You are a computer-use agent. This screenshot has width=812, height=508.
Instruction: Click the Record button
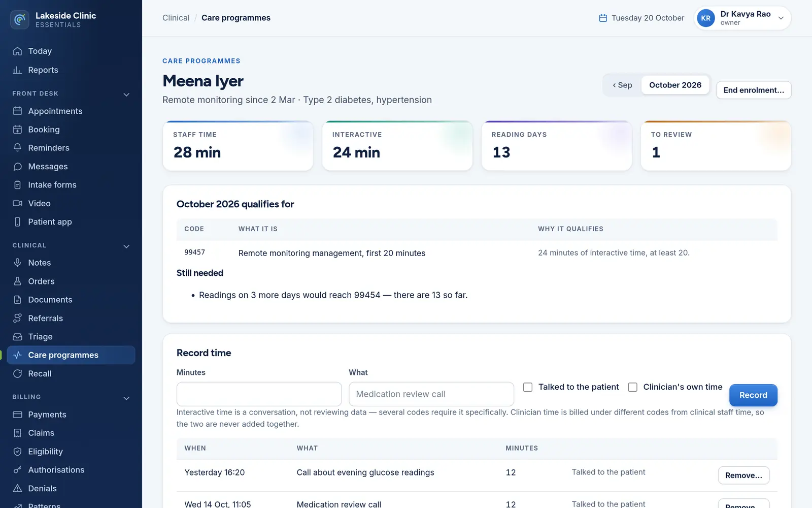(753, 395)
